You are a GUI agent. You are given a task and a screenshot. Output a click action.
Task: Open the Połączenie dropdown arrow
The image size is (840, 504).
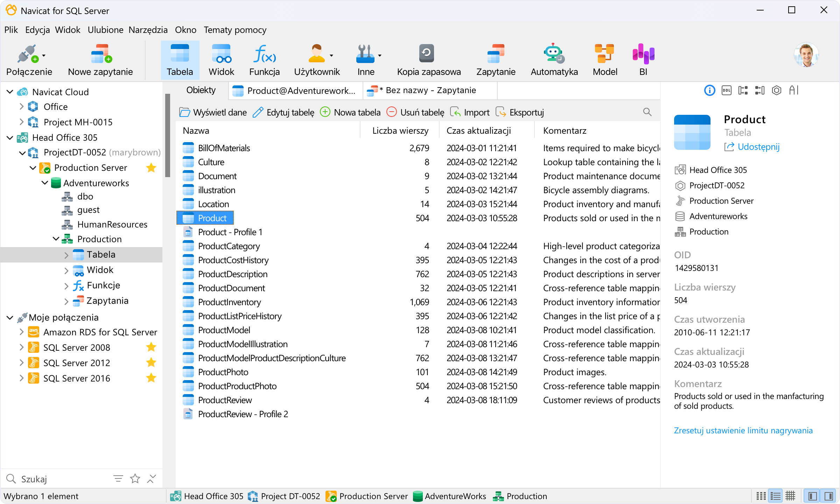coord(44,55)
